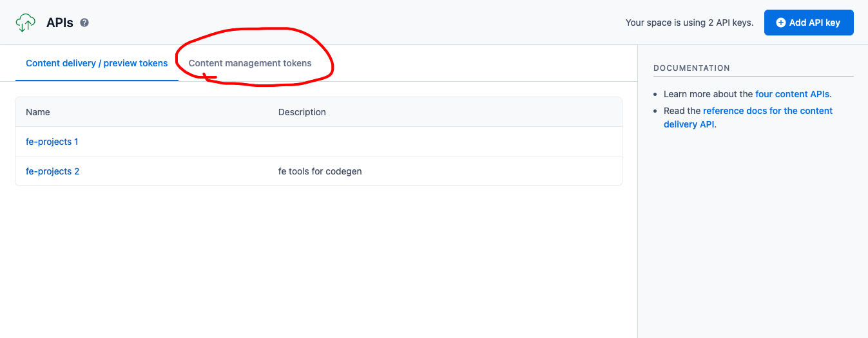Click the API keys usage count text

click(x=689, y=23)
